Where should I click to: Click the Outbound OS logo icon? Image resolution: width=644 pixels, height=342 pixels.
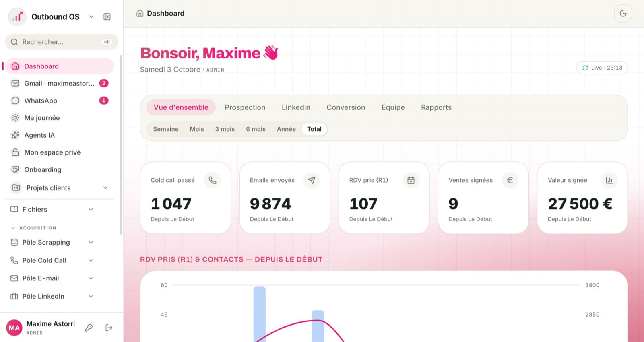pos(17,17)
